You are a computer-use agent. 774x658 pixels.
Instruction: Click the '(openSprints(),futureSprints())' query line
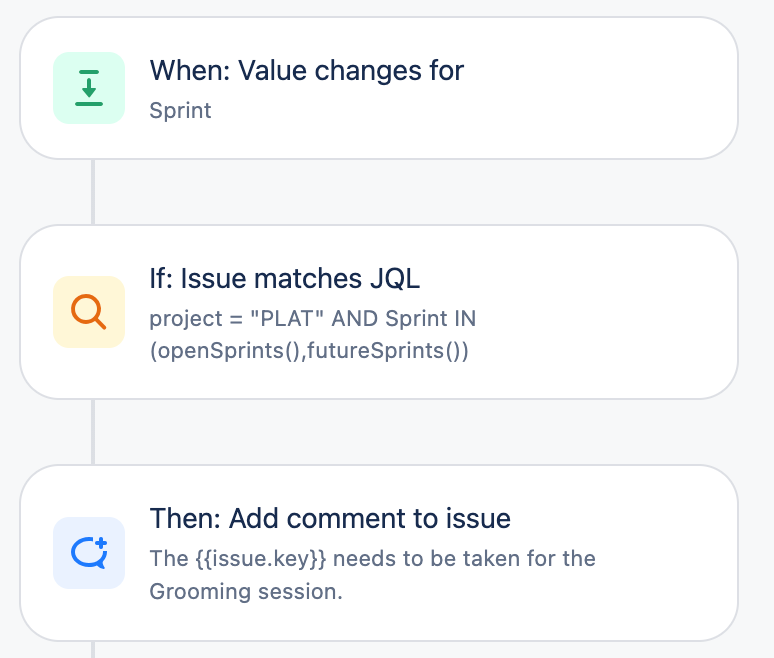308,351
